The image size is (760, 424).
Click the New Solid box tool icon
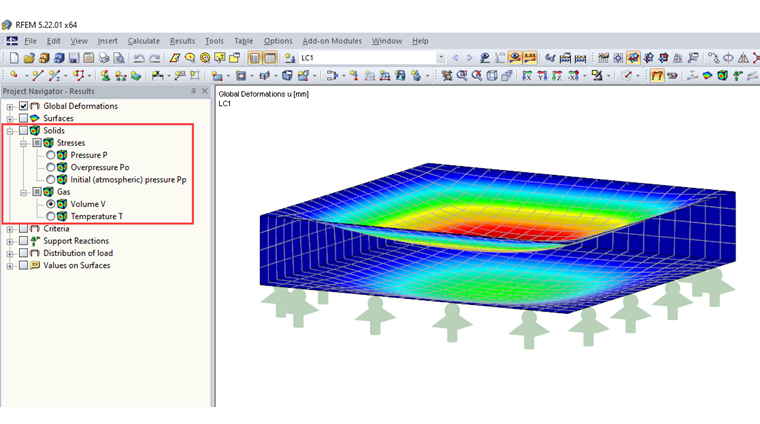(287, 76)
